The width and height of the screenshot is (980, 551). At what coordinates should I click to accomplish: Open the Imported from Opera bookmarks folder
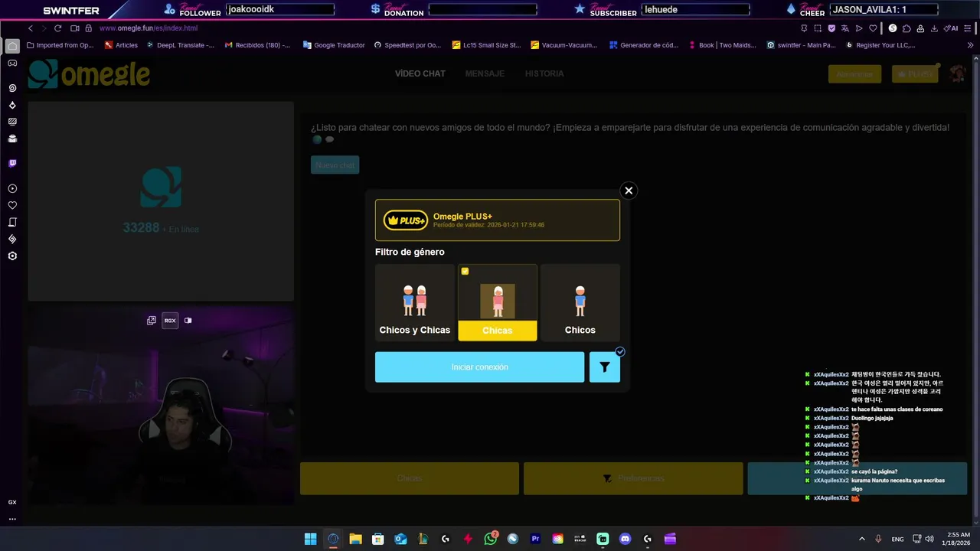coord(60,45)
